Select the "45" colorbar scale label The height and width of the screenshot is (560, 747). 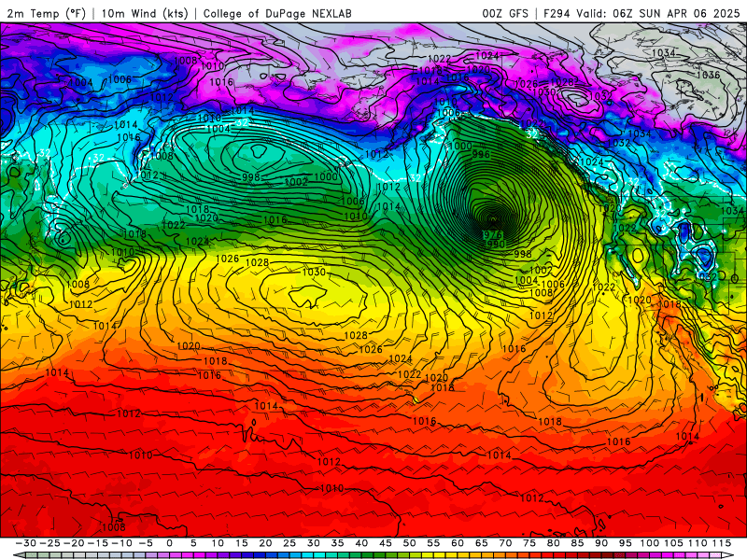(385, 543)
